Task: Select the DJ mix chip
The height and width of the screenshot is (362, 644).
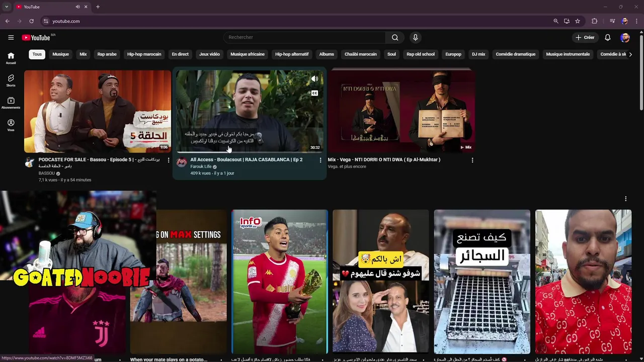Action: pos(478,54)
